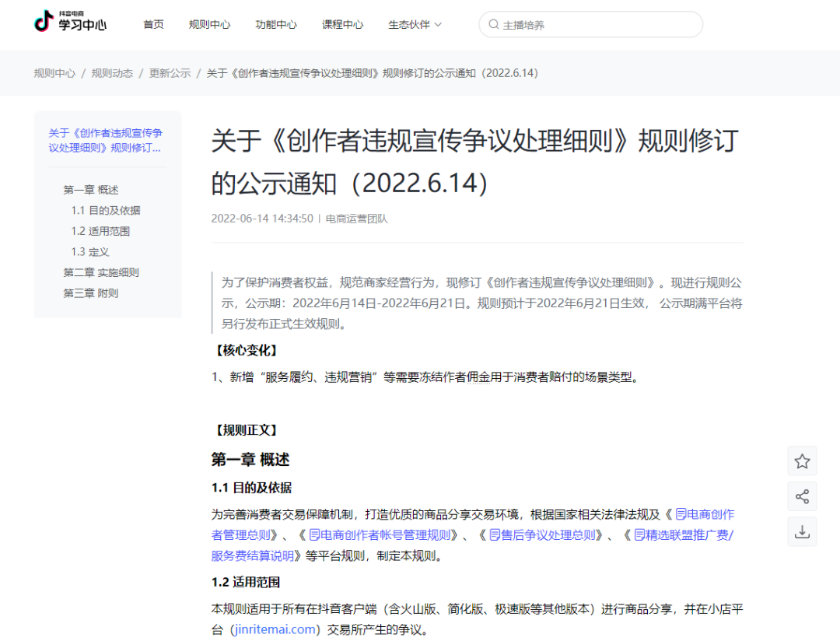Click the search magnifier icon
840x641 pixels.
(x=493, y=25)
